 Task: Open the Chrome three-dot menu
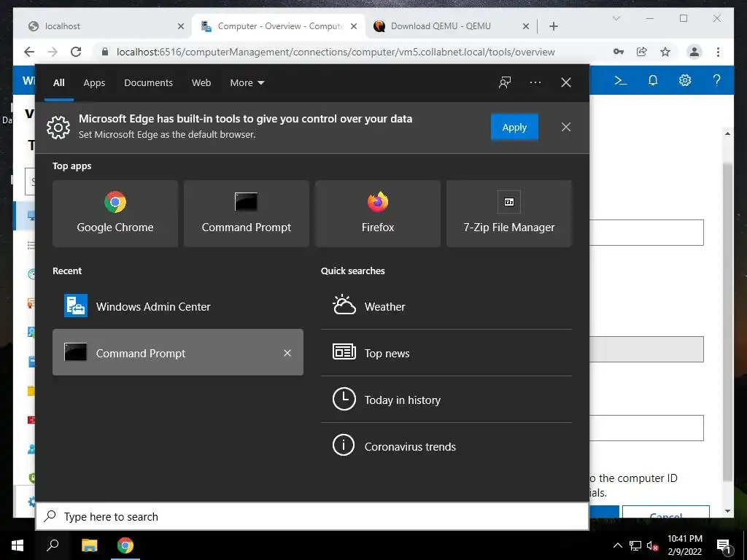point(718,52)
